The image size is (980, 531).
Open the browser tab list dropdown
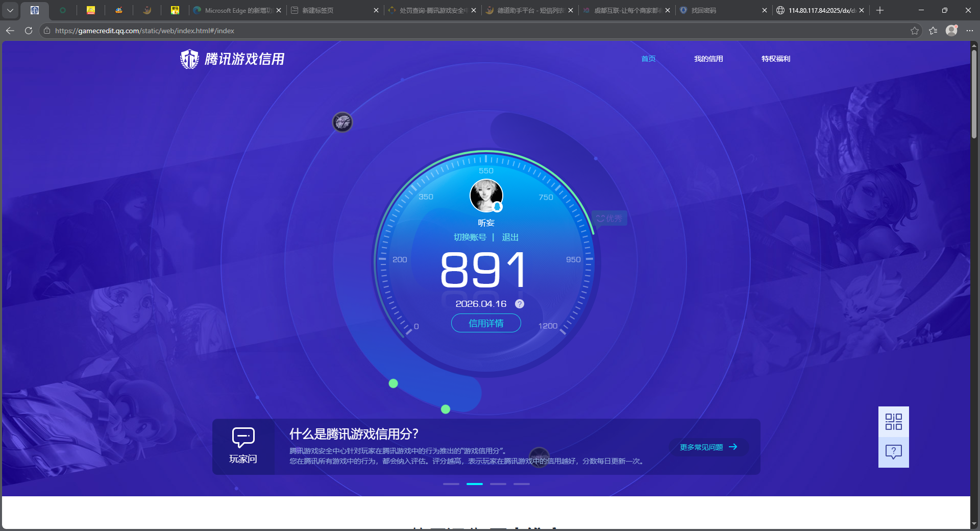[10, 10]
